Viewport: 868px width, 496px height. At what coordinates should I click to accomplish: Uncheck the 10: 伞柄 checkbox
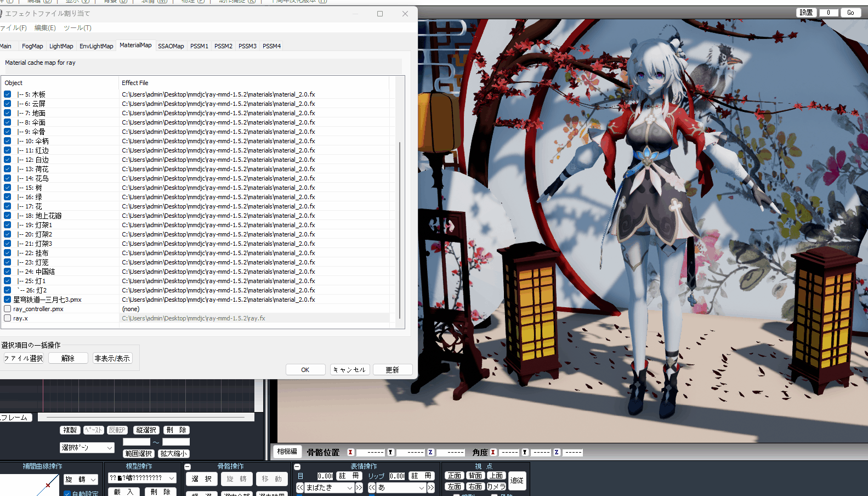click(x=8, y=141)
